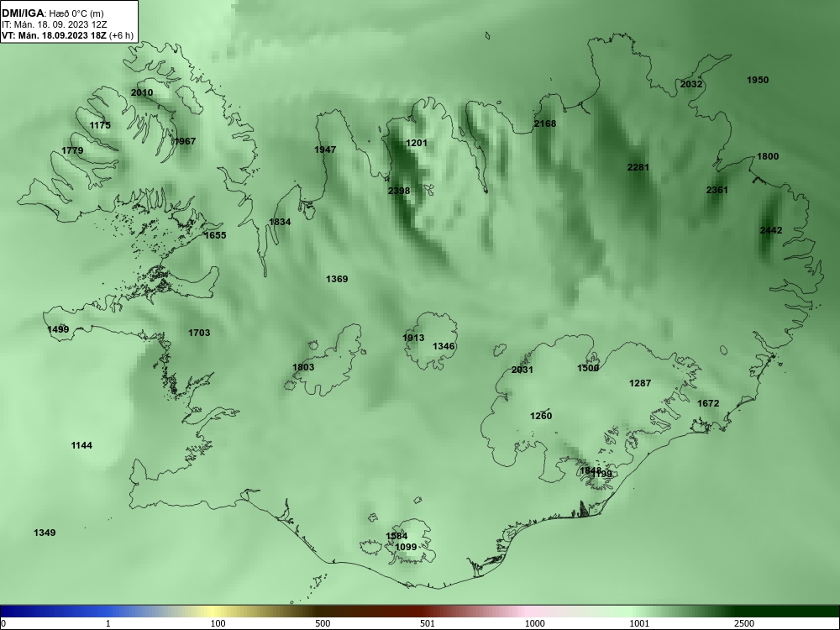Select the 1175 value in the Westfjords
Image resolution: width=840 pixels, height=630 pixels.
coord(100,125)
